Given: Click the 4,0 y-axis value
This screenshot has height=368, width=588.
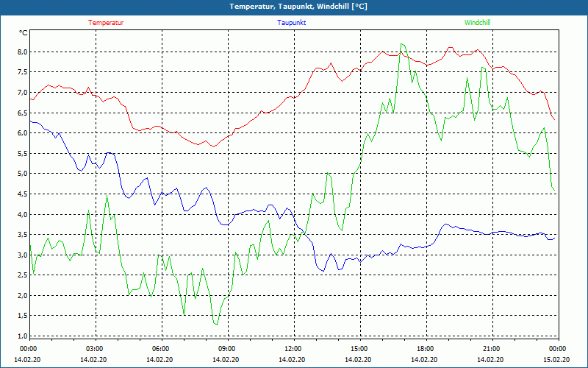Looking at the screenshot, I should 23,214.
